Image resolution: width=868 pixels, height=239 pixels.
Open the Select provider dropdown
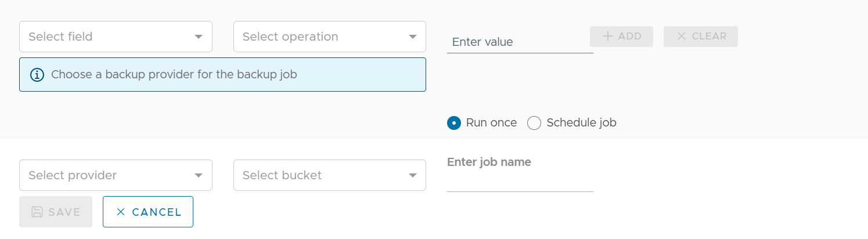point(116,175)
